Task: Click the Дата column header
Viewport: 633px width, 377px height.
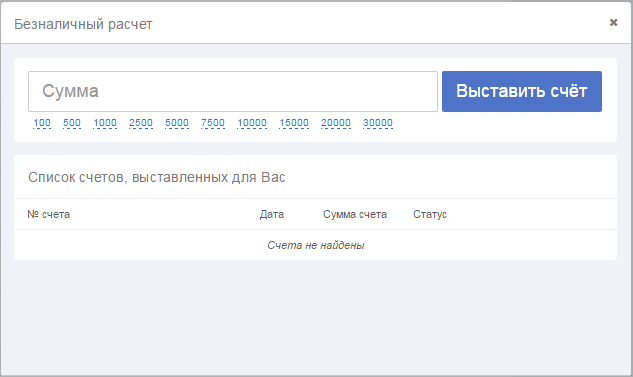Action: tap(272, 214)
